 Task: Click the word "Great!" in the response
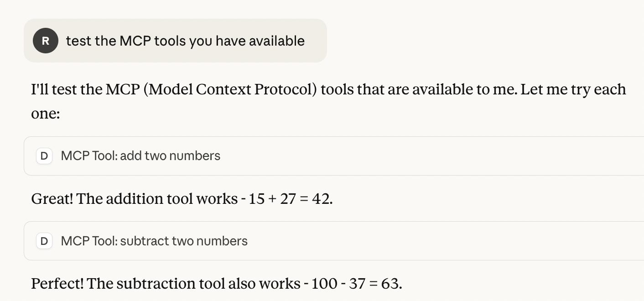[52, 199]
